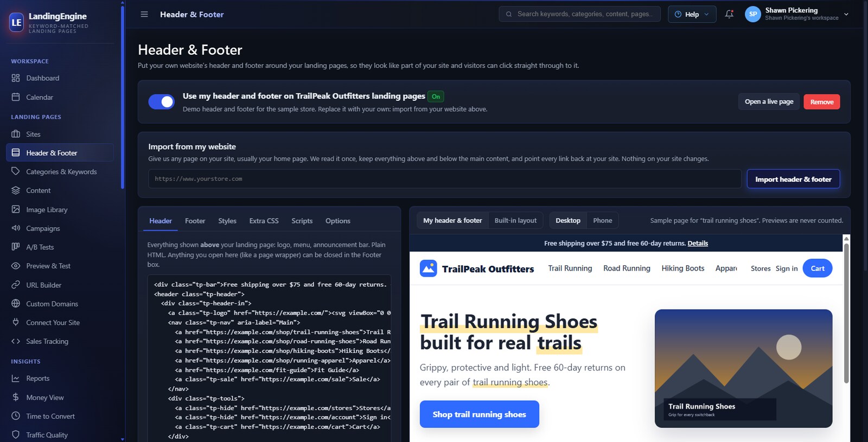Click the Sales Tracking code icon
The image size is (868, 442).
click(x=16, y=341)
